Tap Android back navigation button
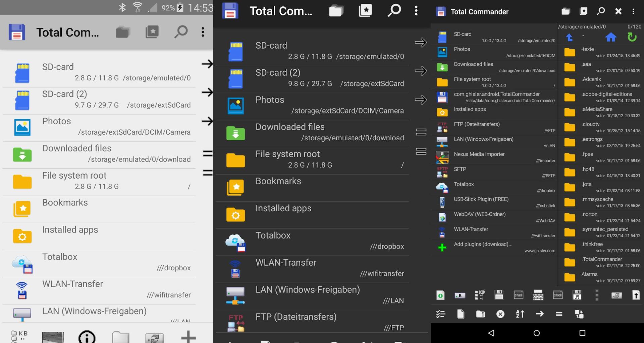 click(491, 333)
